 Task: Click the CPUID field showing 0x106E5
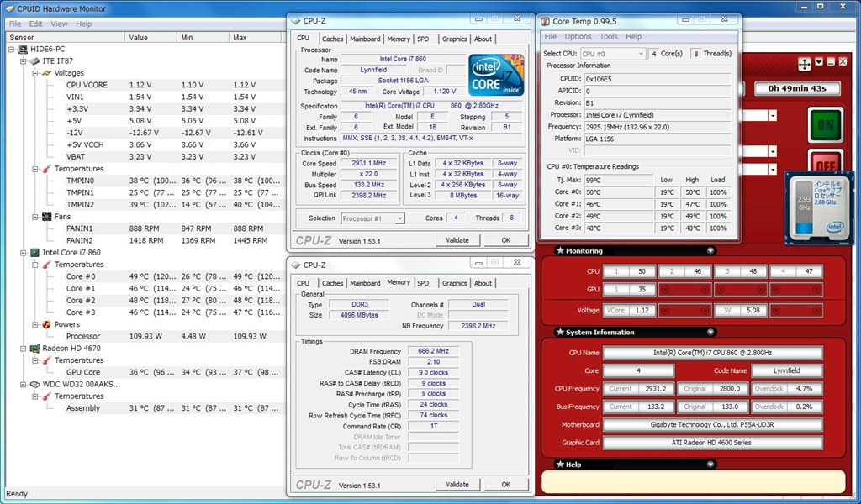point(658,79)
